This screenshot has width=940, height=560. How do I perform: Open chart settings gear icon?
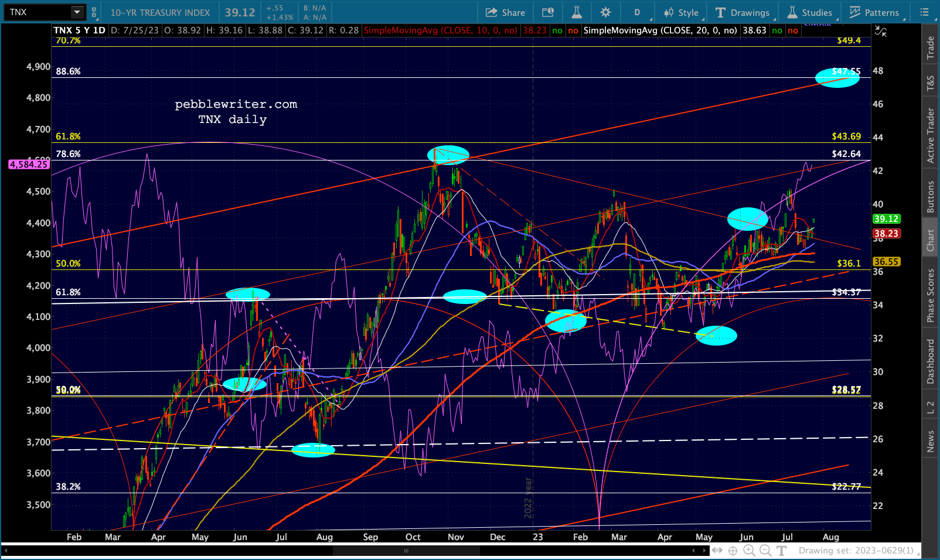(605, 12)
